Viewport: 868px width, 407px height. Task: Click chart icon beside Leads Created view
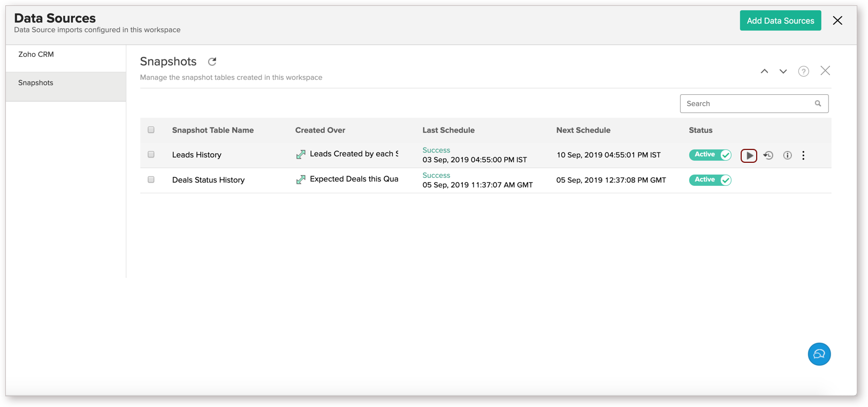[x=301, y=155]
